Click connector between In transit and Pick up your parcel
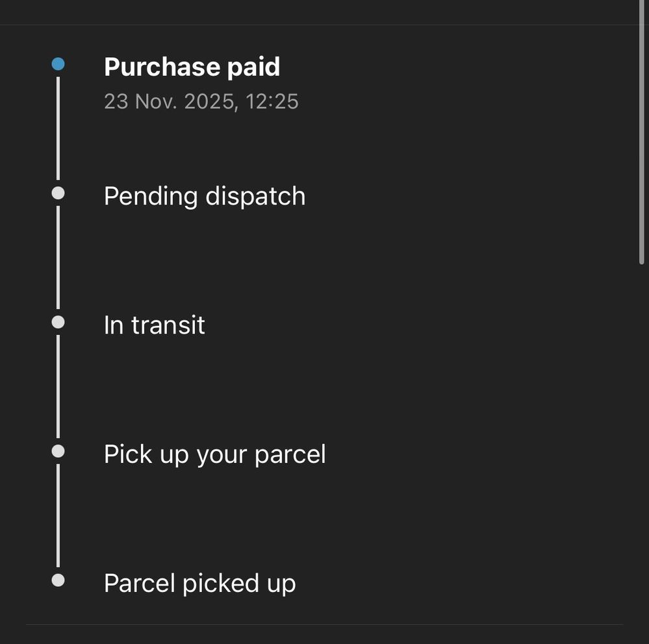649x644 pixels. click(58, 387)
